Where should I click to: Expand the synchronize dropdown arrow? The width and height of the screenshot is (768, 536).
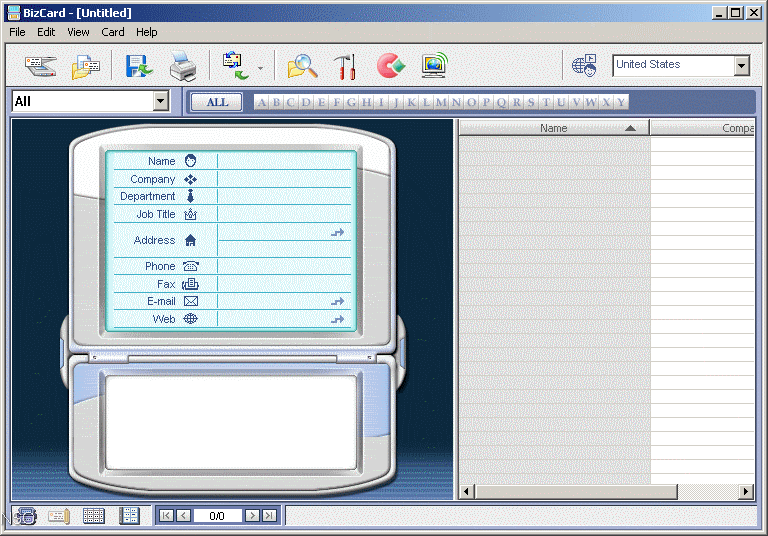point(261,68)
